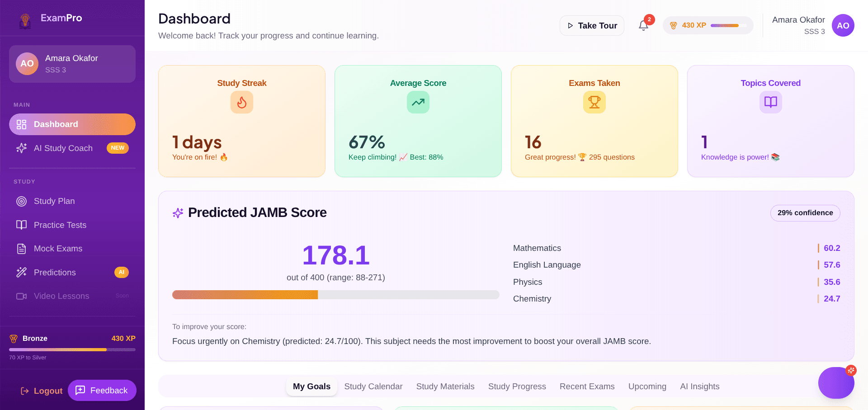Viewport: 868px width, 410px height.
Task: Open Practice Tests via its book icon
Action: coord(21,225)
